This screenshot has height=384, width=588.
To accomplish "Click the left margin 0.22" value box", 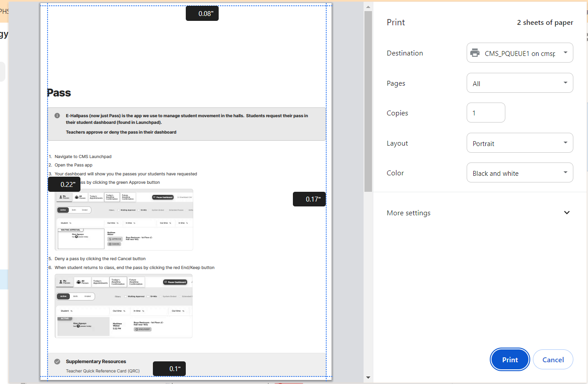I will pos(64,184).
